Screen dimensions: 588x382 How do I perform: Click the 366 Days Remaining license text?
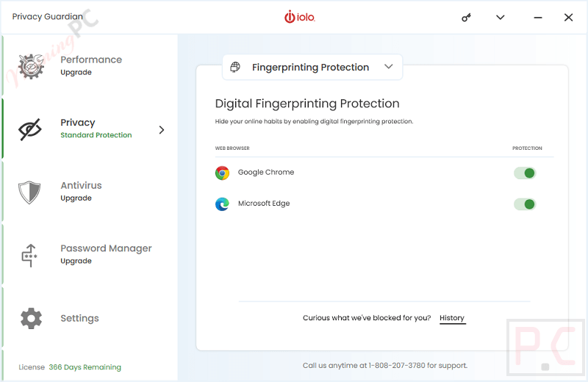pos(85,367)
